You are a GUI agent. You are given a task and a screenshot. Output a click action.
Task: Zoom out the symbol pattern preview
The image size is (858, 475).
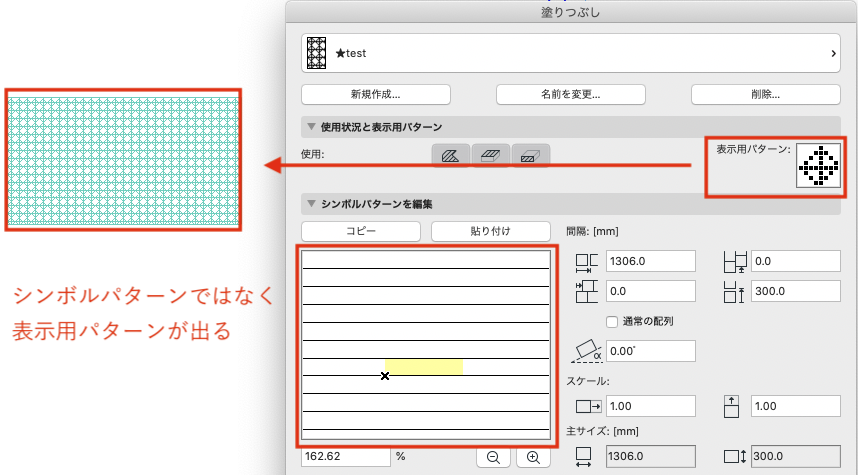[x=494, y=457]
